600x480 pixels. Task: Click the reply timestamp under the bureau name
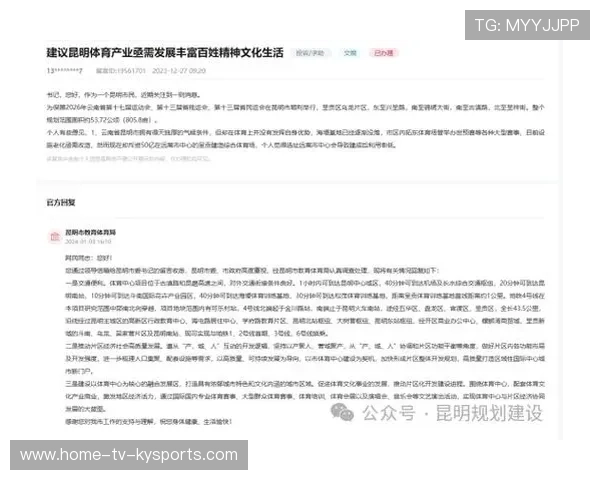(x=88, y=242)
